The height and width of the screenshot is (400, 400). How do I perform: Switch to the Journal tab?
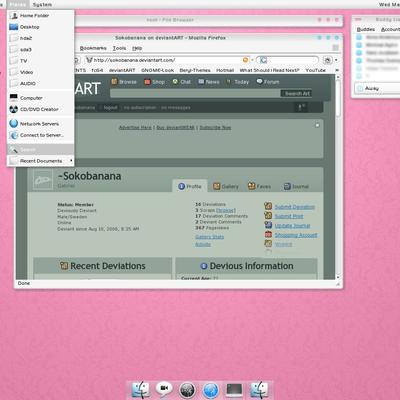[x=296, y=186]
